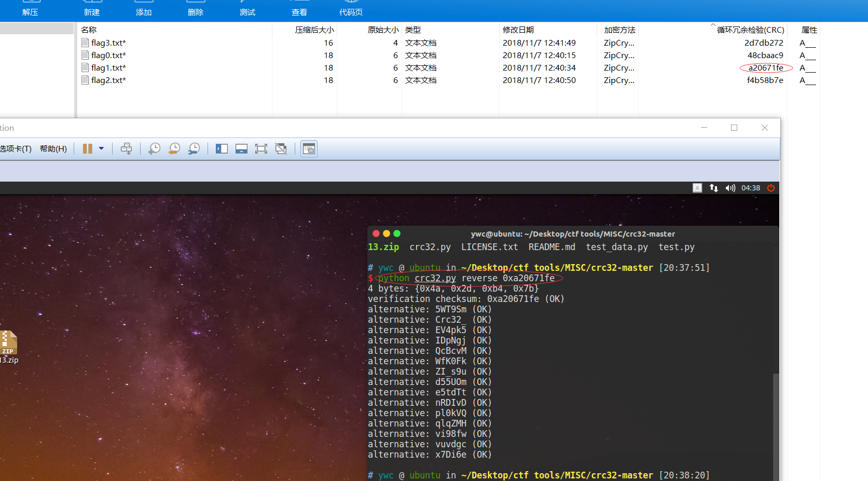This screenshot has height=481, width=868.
Task: Open snapshot manager with the clock-wrench icon
Action: pyautogui.click(x=194, y=149)
